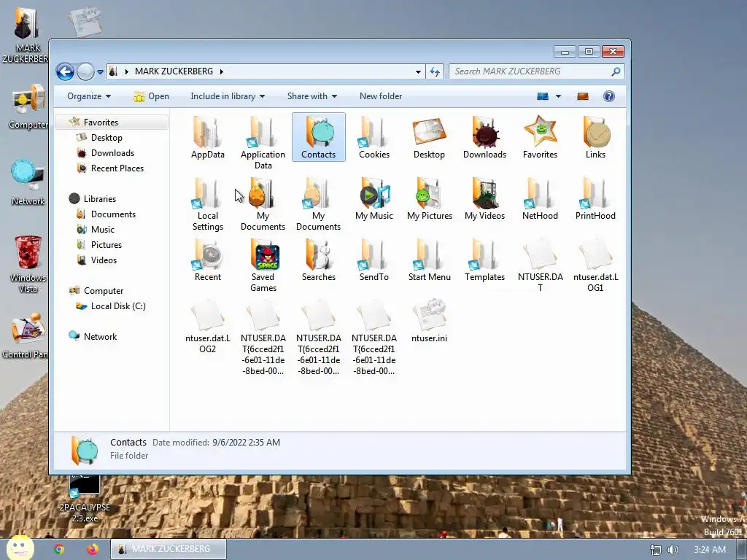Screen dimensions: 747x560
Task: Open Firefox from the taskbar
Action: coord(92,549)
